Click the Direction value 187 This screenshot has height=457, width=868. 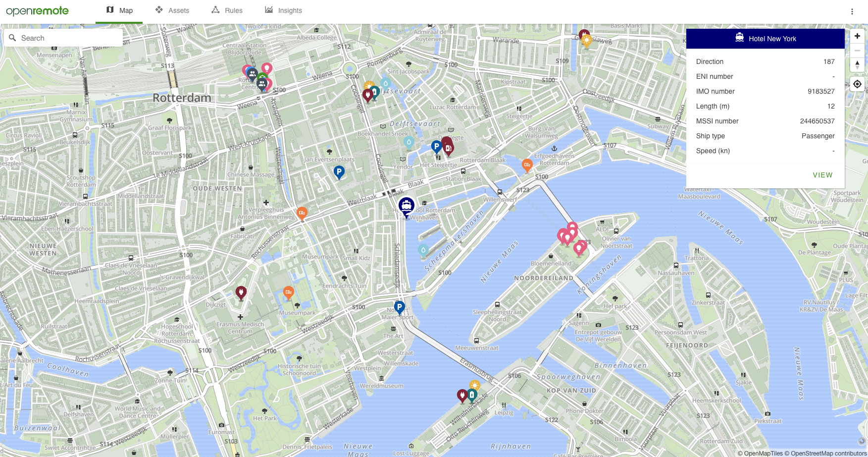click(x=829, y=61)
